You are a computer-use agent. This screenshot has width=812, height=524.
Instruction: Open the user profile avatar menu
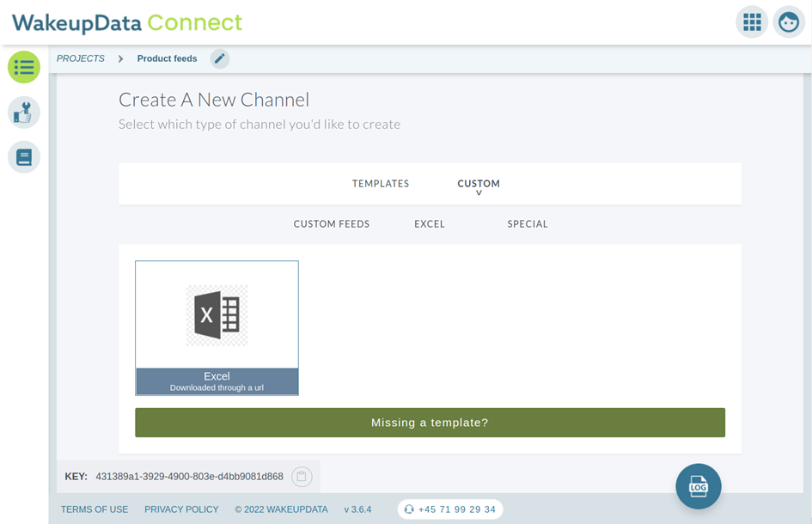[789, 22]
